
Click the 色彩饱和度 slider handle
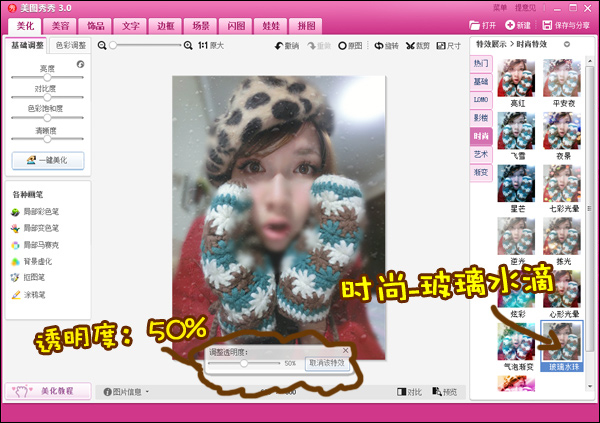pos(47,118)
